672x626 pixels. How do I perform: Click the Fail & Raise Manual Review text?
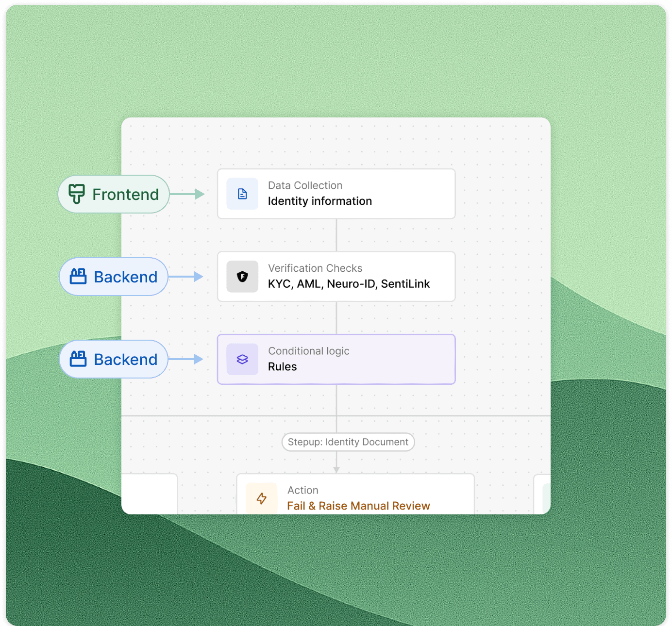click(x=358, y=506)
